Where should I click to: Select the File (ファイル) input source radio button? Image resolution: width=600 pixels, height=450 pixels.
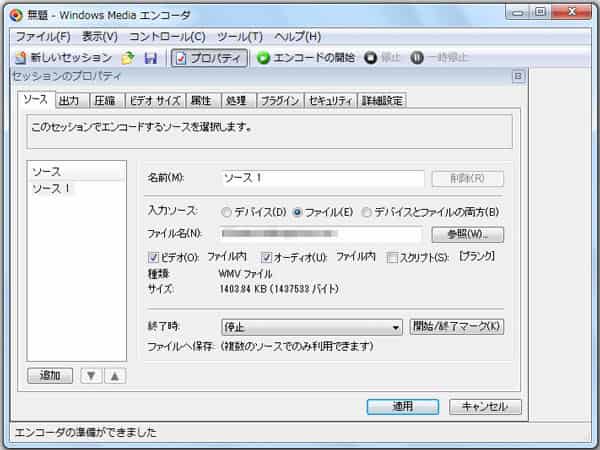pos(297,212)
